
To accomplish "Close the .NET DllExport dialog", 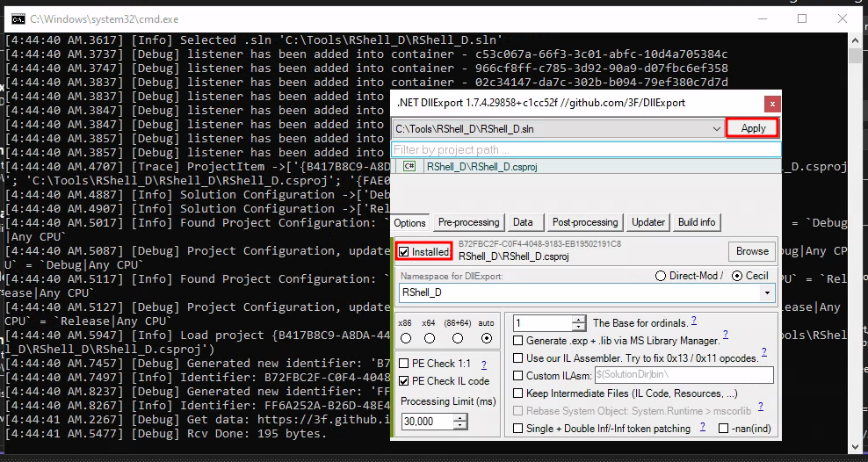I will pos(770,103).
